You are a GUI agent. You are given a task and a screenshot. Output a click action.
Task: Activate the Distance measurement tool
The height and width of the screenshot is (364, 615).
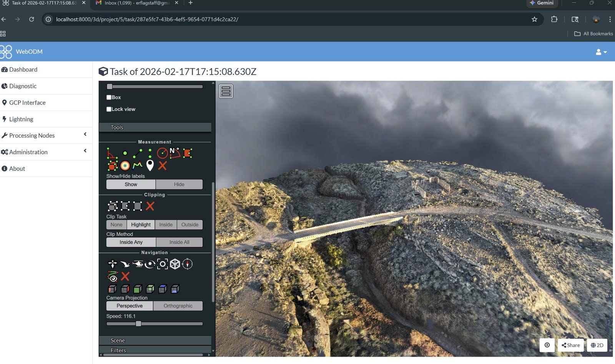138,152
